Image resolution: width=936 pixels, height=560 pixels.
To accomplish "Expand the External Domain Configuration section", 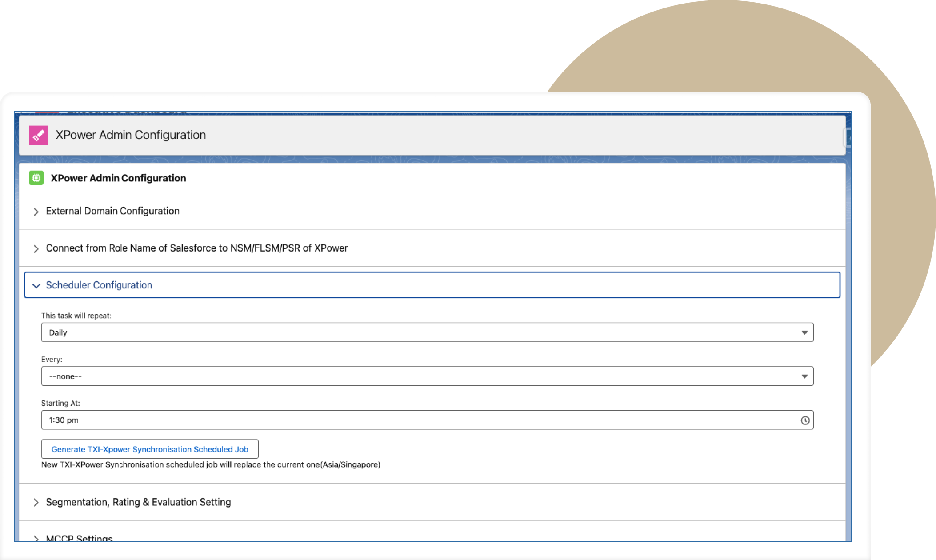I will pyautogui.click(x=112, y=211).
